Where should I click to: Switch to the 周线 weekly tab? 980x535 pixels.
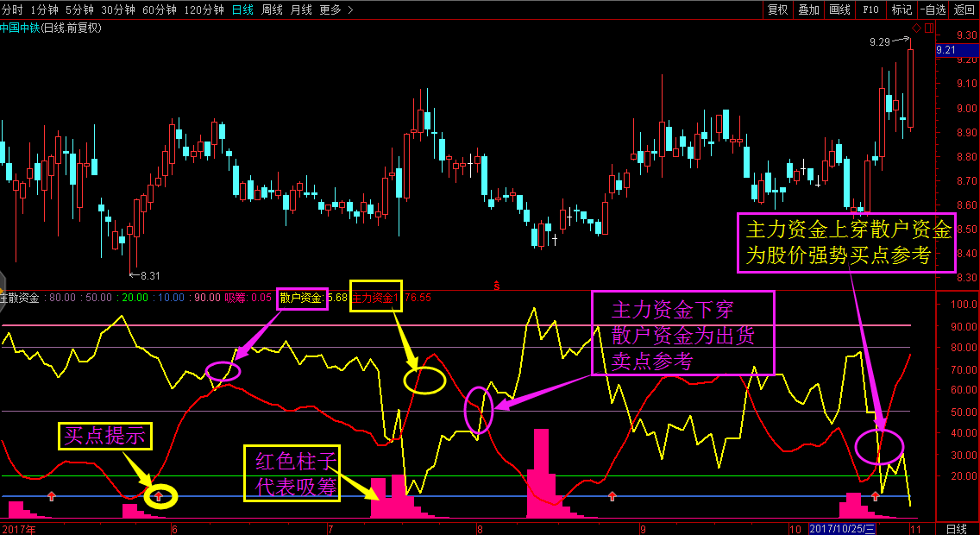(271, 9)
